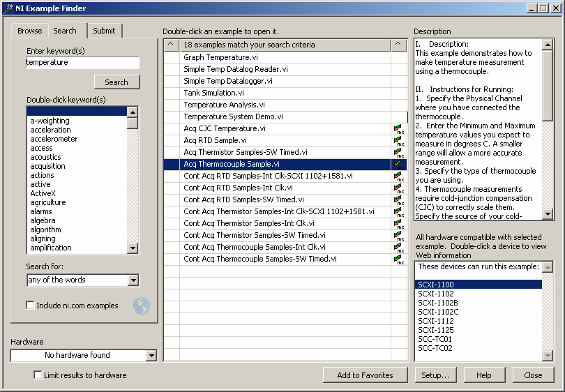Click the keyword list scrollbar thumb
Viewport: 565px width, 392px height.
coord(133,123)
